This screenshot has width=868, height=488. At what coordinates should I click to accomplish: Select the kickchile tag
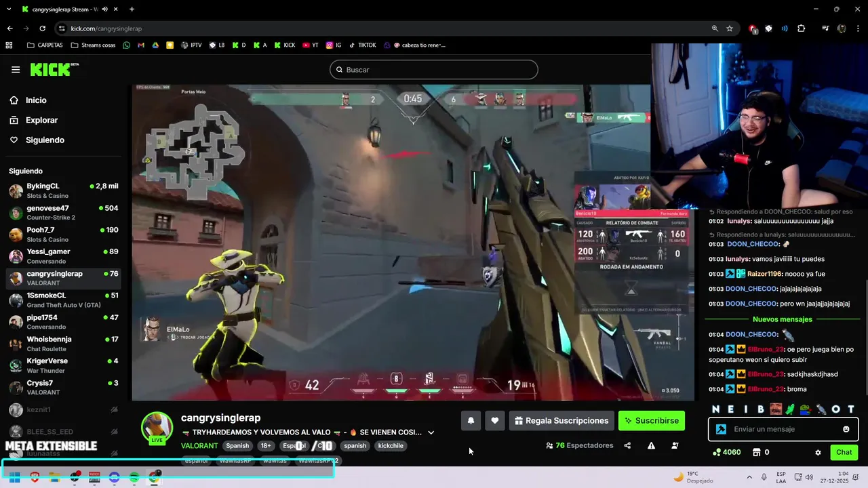tap(391, 446)
